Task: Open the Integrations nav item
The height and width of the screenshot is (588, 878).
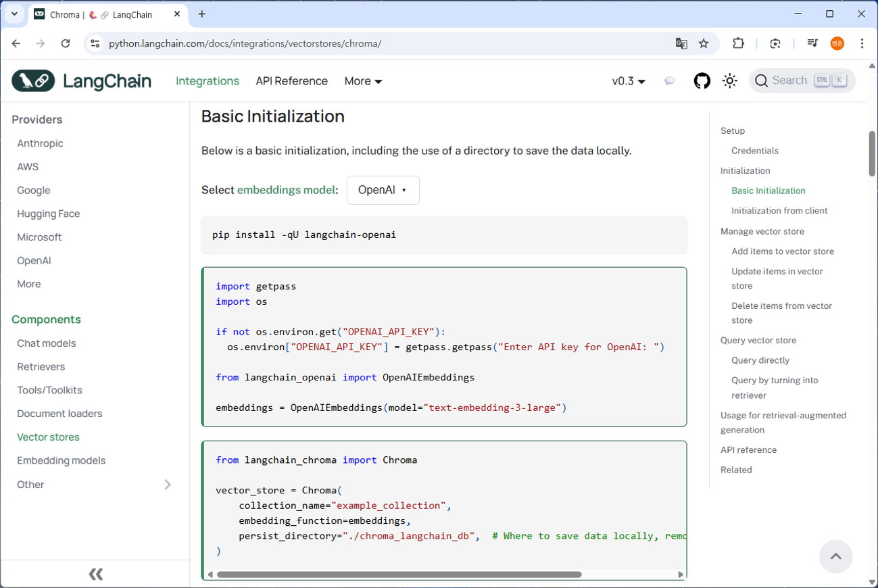Action: [x=208, y=81]
